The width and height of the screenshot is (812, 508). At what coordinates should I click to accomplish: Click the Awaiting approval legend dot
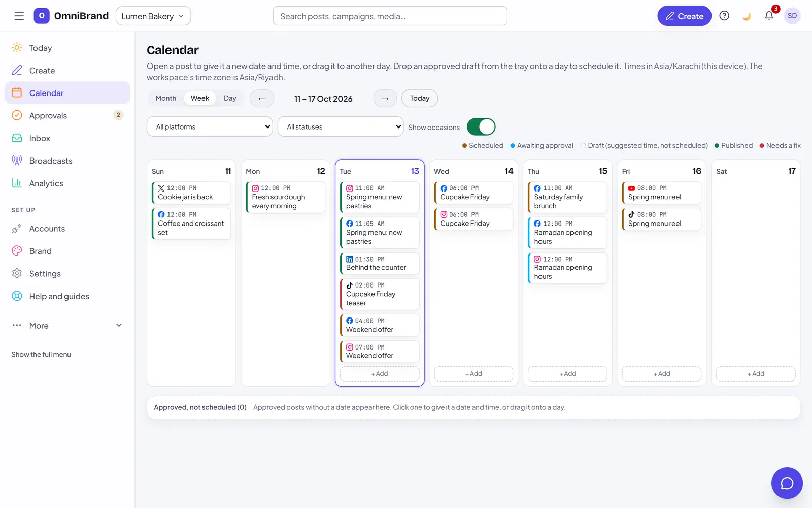513,146
